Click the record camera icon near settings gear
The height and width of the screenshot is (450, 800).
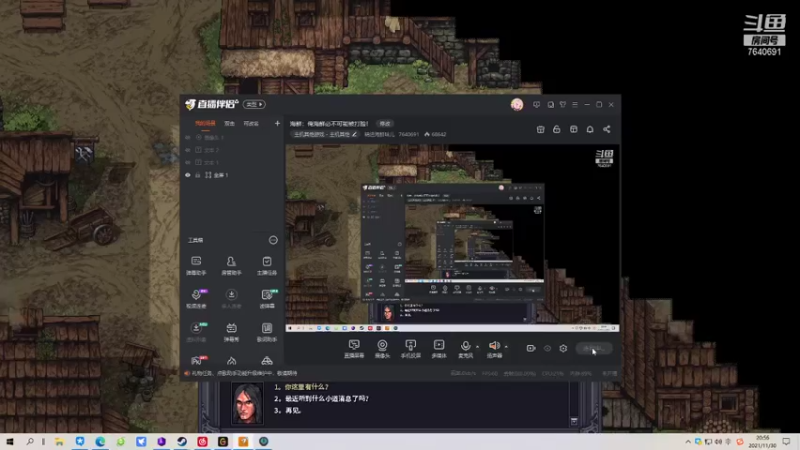(x=531, y=348)
